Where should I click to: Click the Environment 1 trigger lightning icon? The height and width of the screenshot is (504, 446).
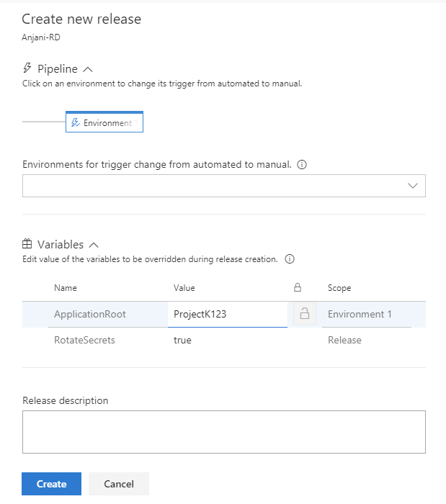75,123
